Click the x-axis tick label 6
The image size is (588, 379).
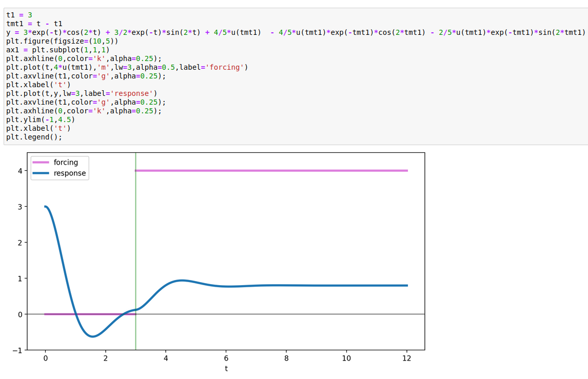tap(226, 358)
